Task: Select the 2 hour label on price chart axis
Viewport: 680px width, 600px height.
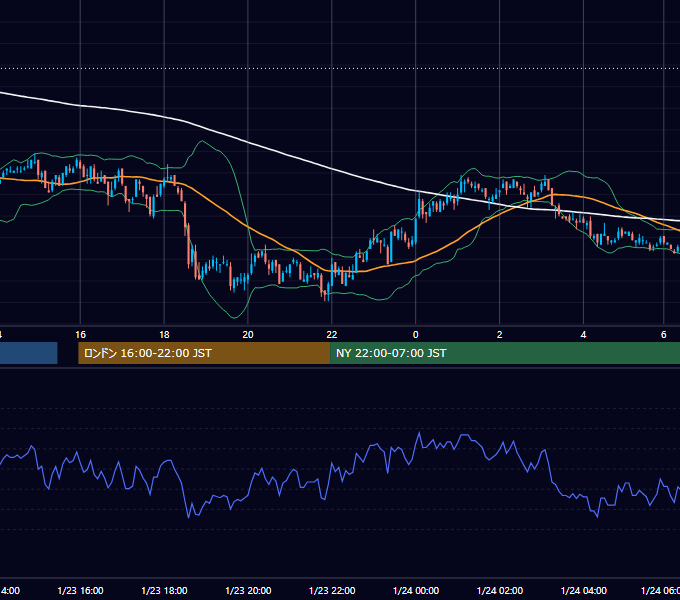Action: click(500, 335)
